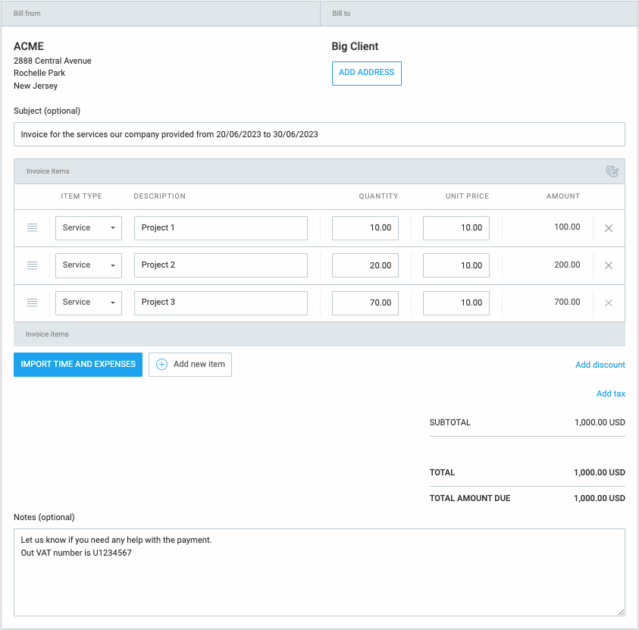
Task: Expand the item type selector for Project 2
Action: point(88,265)
